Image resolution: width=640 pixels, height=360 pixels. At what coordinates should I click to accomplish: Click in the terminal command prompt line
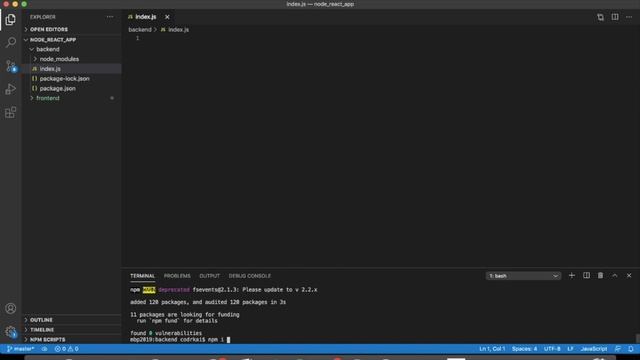click(180, 339)
